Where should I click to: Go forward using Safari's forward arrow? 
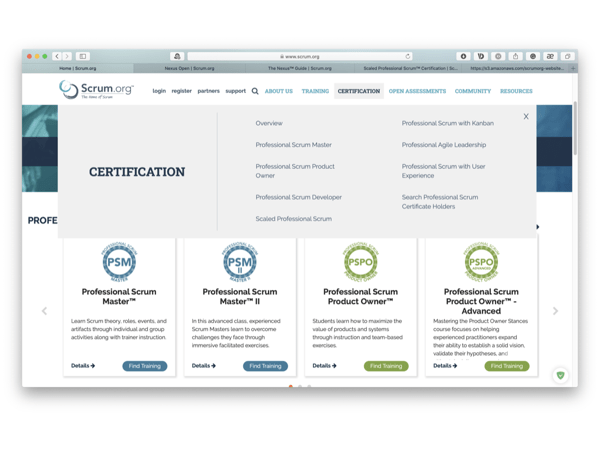point(67,56)
